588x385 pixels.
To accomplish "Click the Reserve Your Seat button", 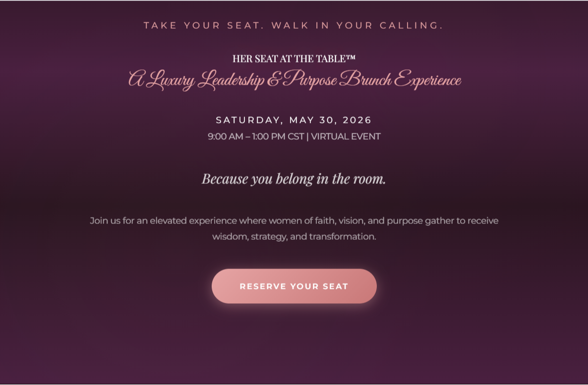I will [x=294, y=286].
